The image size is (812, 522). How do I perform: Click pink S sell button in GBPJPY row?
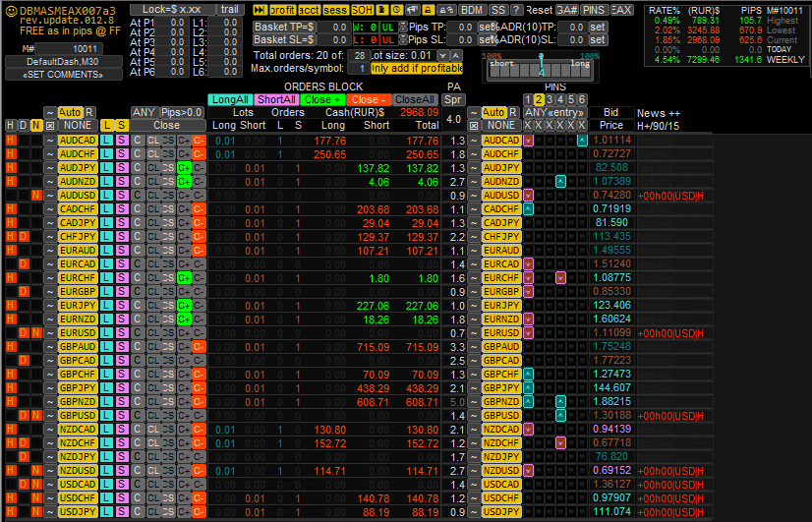(x=121, y=388)
